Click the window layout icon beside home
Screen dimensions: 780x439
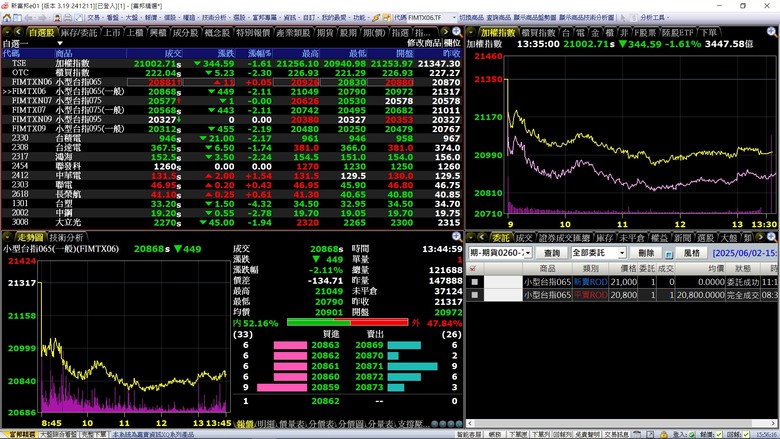(x=17, y=17)
